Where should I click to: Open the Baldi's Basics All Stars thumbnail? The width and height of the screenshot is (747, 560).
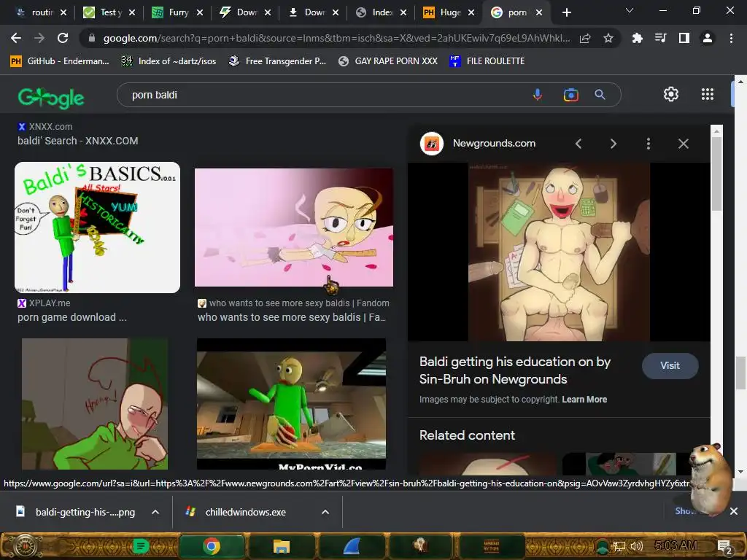click(97, 227)
